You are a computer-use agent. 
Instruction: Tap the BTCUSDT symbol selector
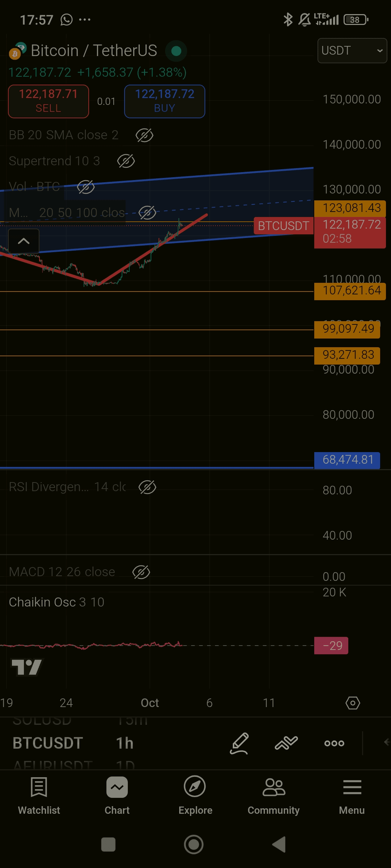click(x=48, y=743)
